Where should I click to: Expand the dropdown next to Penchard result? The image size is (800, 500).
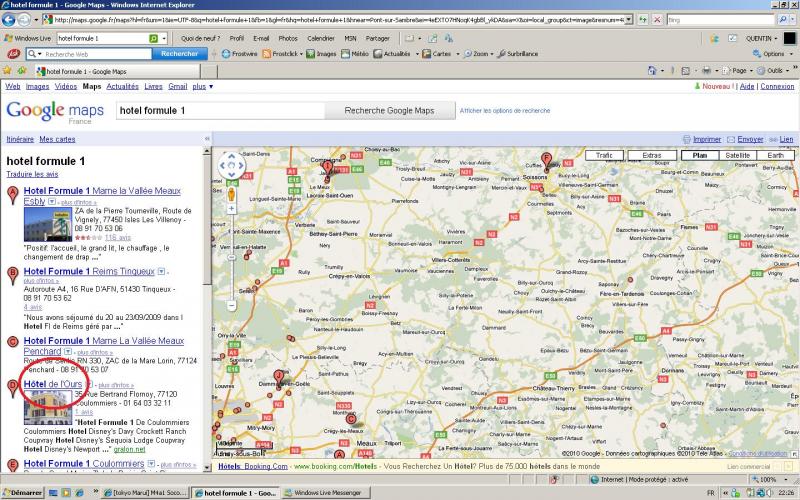[x=67, y=352]
